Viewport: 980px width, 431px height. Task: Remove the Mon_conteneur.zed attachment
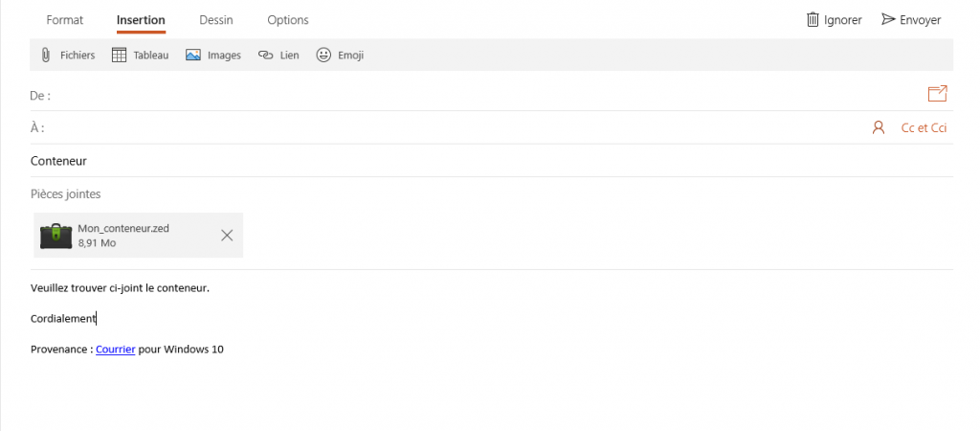click(227, 236)
